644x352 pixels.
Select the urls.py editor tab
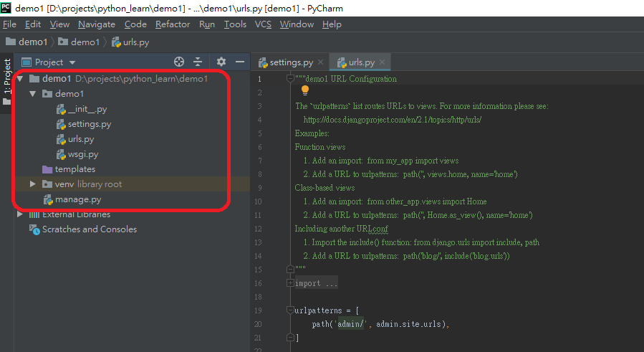[360, 62]
